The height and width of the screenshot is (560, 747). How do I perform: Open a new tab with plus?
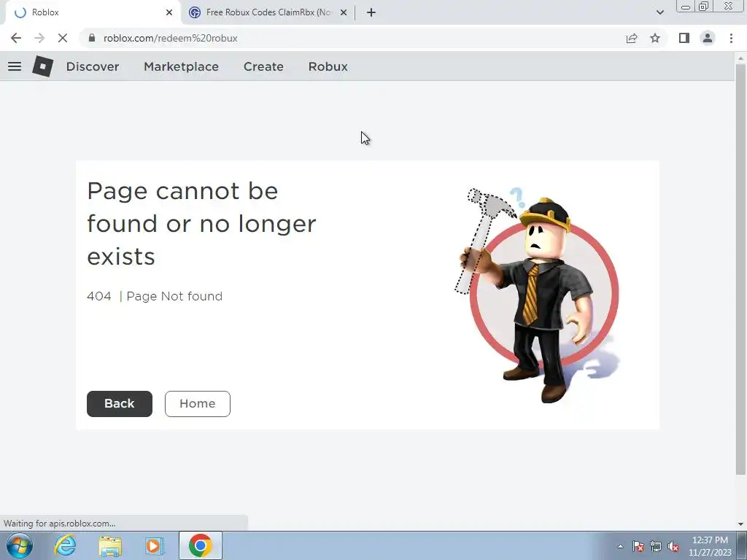click(x=371, y=12)
